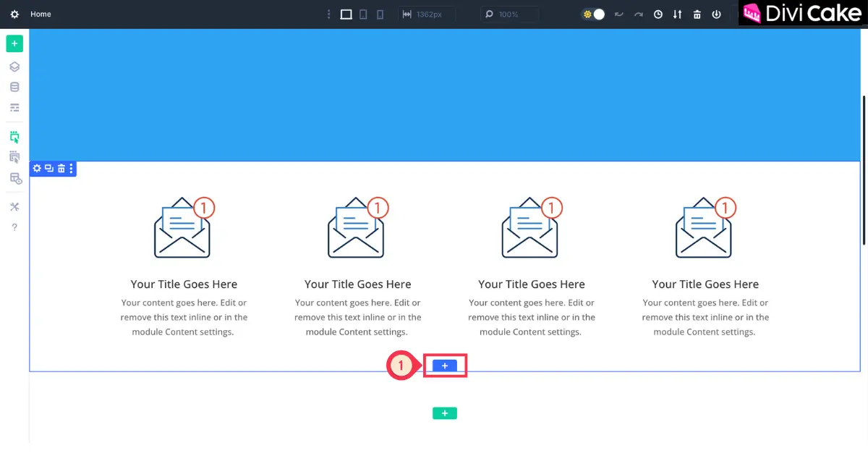Select first "Your Title Goes Here" heading
The width and height of the screenshot is (868, 456).
[x=184, y=284]
